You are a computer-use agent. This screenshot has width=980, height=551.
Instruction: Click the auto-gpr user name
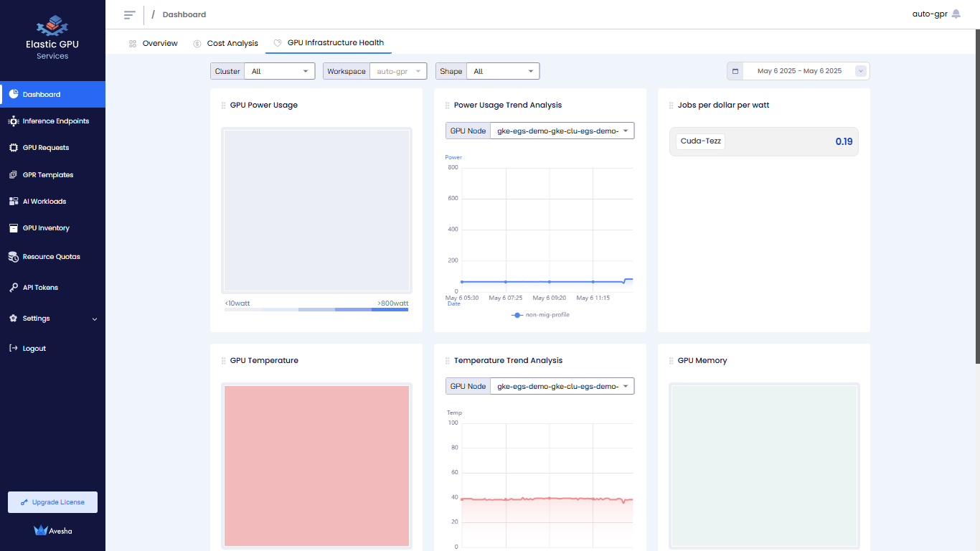click(930, 14)
